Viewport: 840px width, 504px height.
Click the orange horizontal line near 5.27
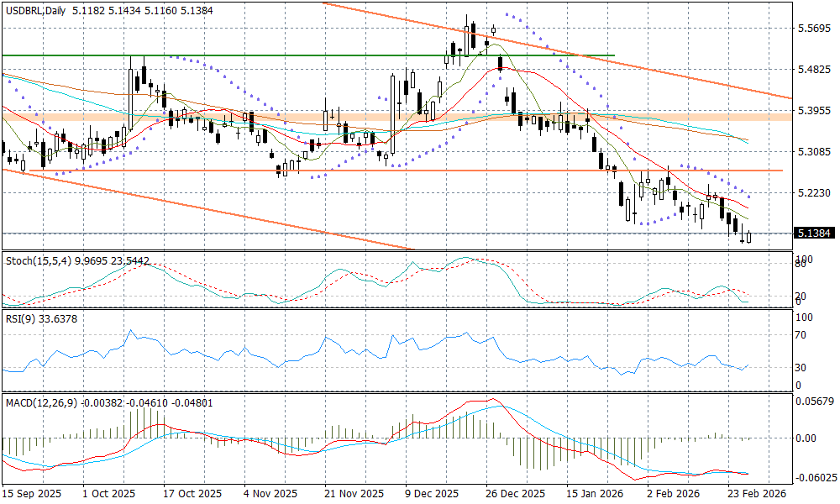pyautogui.click(x=504, y=171)
